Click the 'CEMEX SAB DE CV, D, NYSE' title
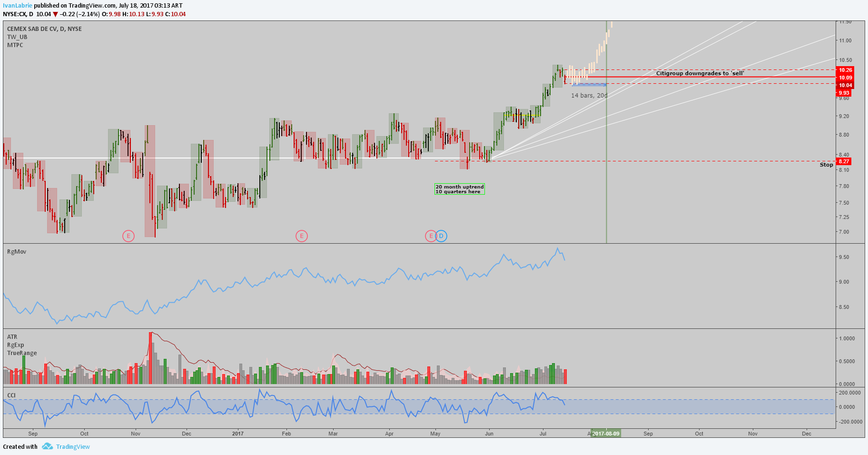This screenshot has width=868, height=455. click(x=44, y=29)
